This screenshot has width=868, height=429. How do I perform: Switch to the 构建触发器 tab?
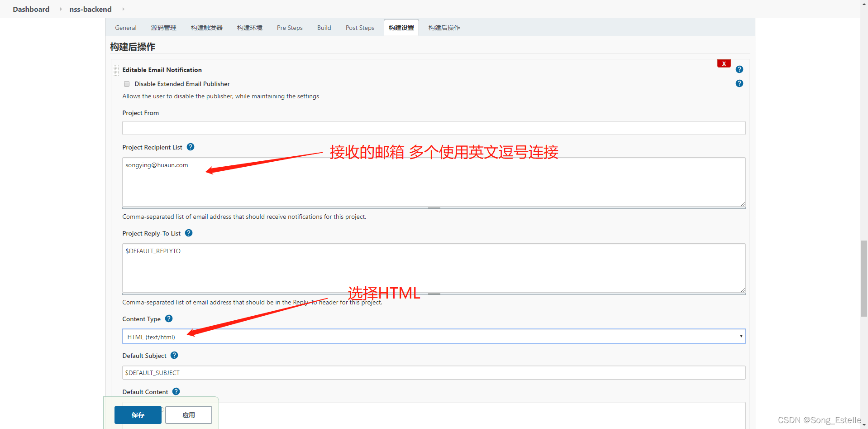tap(206, 28)
